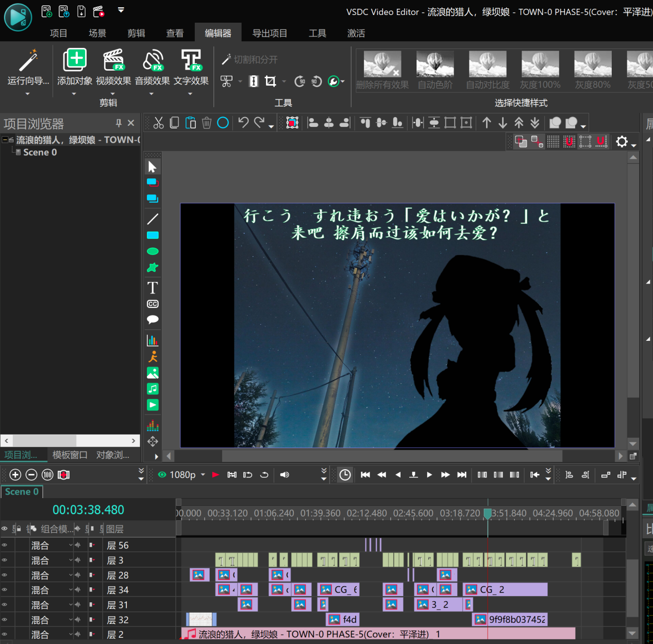Click the timeline playhead marker
Viewport: 653px width, 644px height.
click(488, 514)
